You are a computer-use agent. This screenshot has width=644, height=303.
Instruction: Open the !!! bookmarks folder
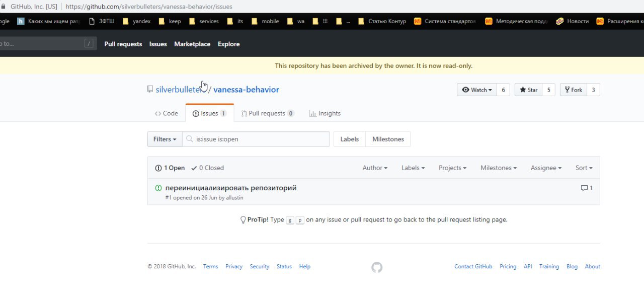pyautogui.click(x=320, y=21)
